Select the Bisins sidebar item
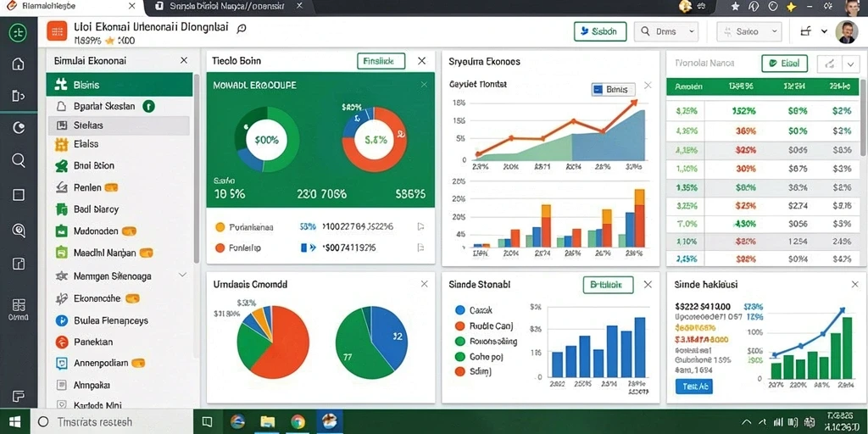Screen dimensions: 868x434 pyautogui.click(x=120, y=86)
